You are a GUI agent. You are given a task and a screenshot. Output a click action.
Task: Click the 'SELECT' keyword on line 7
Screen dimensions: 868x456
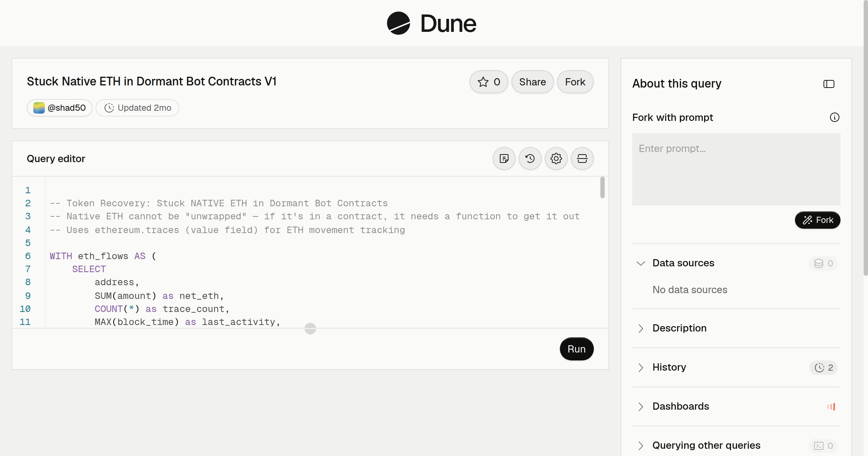(89, 269)
